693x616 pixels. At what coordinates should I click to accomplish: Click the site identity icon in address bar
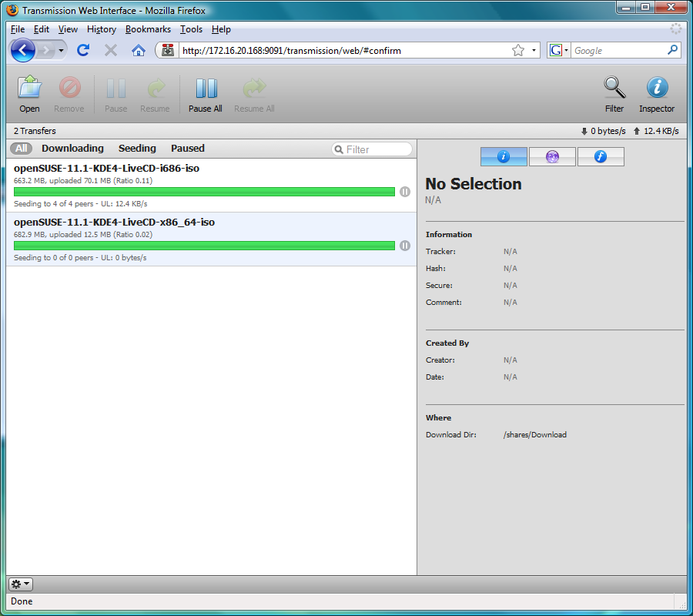point(168,50)
